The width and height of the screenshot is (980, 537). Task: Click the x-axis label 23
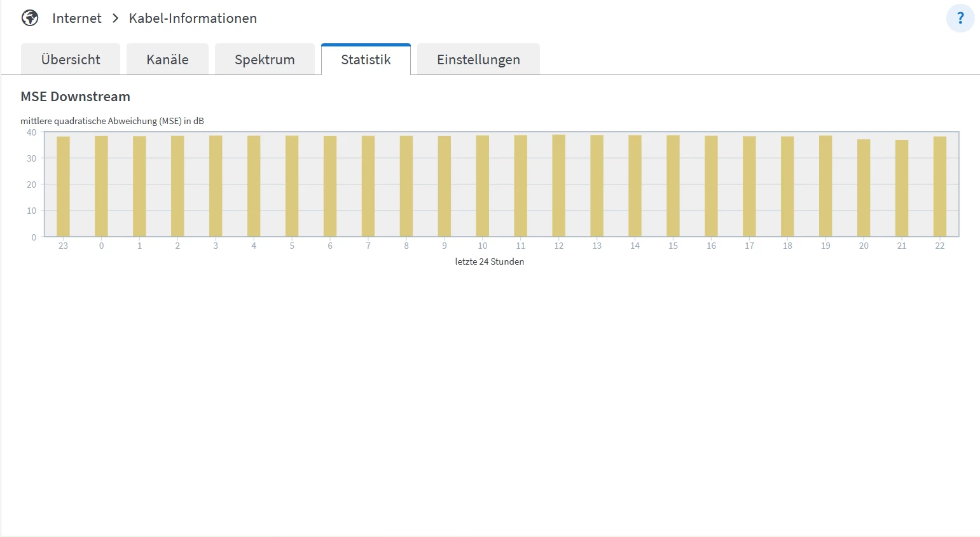coord(63,246)
